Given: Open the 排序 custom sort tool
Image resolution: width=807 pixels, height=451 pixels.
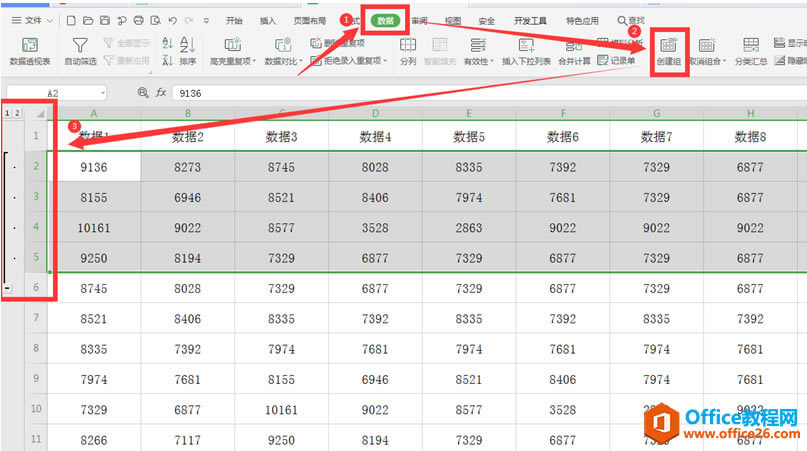Looking at the screenshot, I should 188,50.
